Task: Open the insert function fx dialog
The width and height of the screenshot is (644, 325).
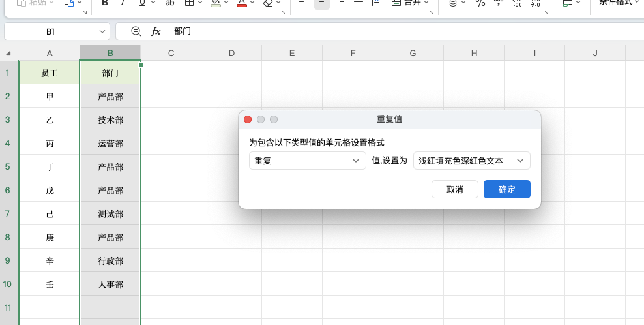Action: click(x=156, y=31)
